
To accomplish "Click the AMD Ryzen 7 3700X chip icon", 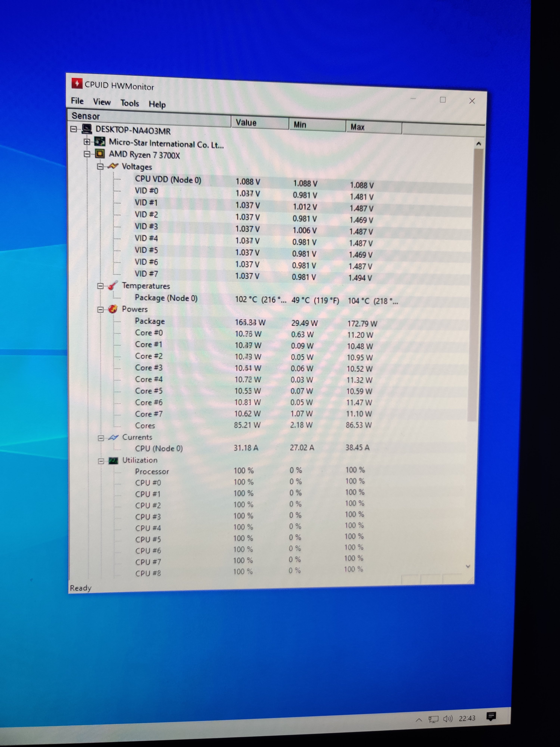I will coord(99,154).
